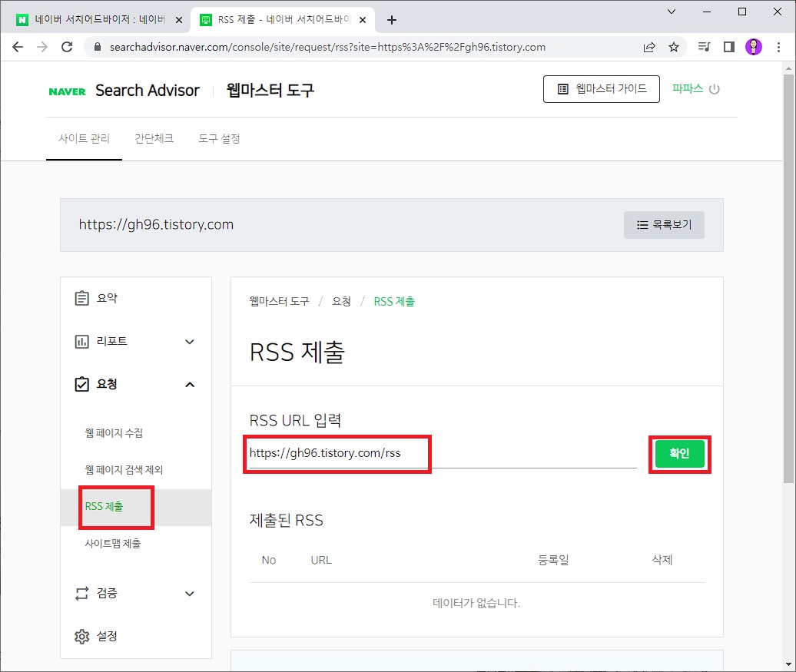Viewport: 796px width, 672px height.
Task: Close the first 네이버 서치어드바이저 tab
Action: pos(179,20)
